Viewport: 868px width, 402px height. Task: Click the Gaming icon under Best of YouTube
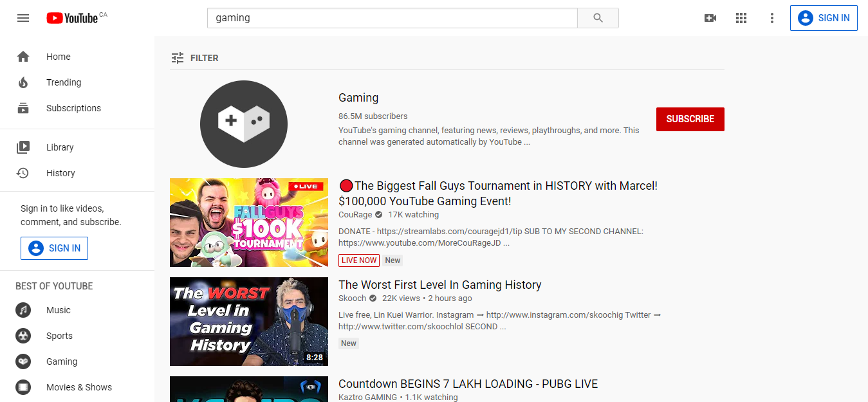pyautogui.click(x=23, y=361)
